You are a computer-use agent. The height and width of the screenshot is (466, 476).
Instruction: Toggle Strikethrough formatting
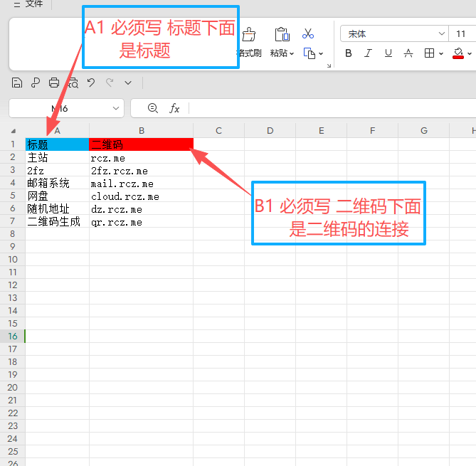(408, 53)
